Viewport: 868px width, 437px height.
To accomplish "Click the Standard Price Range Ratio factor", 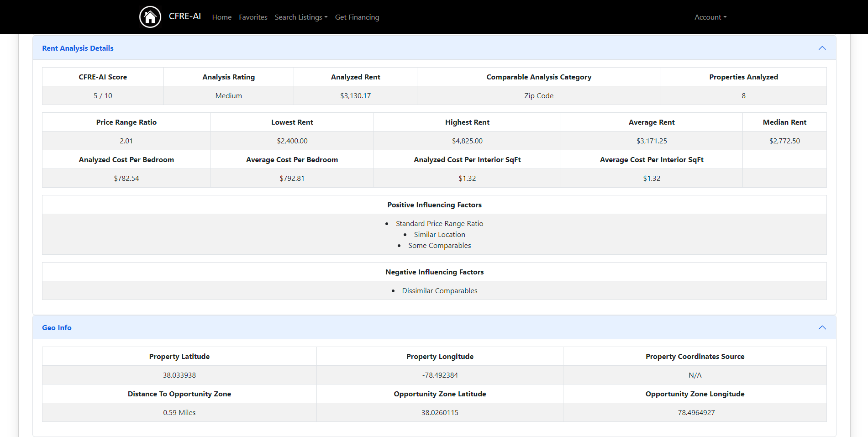I will point(439,223).
